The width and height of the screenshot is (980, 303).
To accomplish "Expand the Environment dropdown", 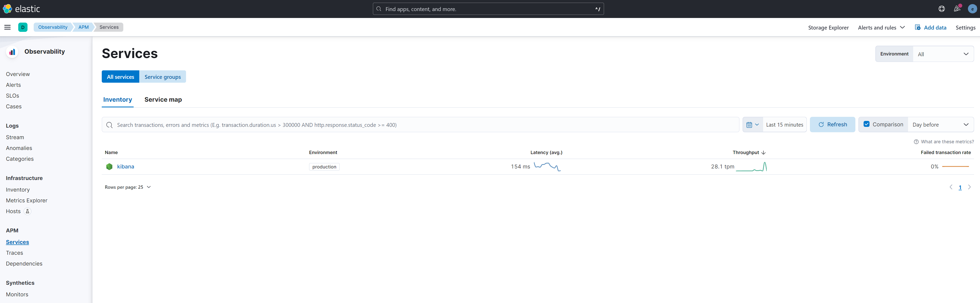I will [x=943, y=54].
